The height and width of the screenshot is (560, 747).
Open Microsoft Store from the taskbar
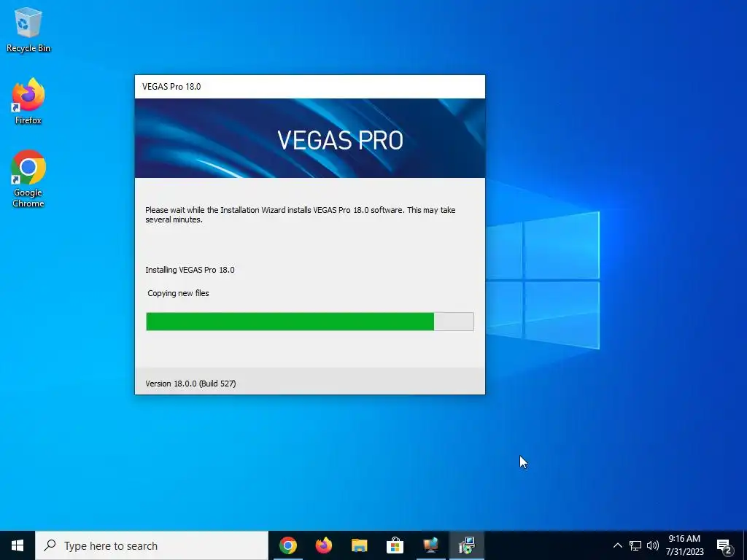click(x=395, y=545)
